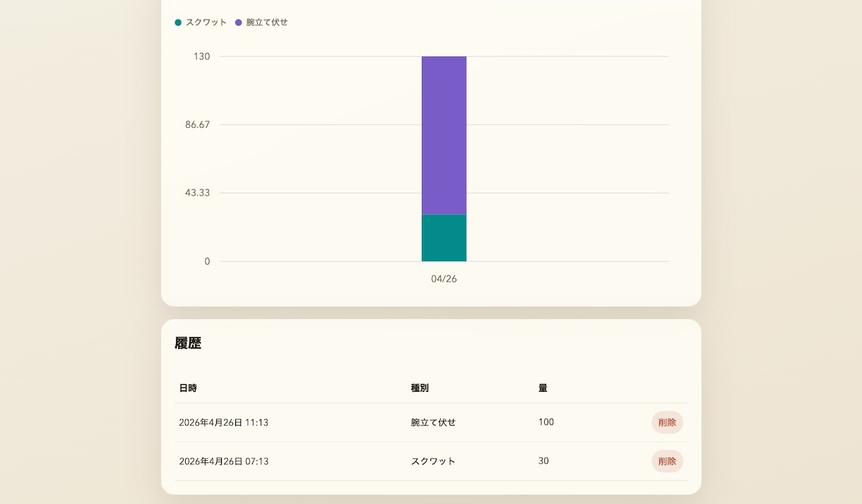Select the 11:13 date cell in history

tap(223, 423)
